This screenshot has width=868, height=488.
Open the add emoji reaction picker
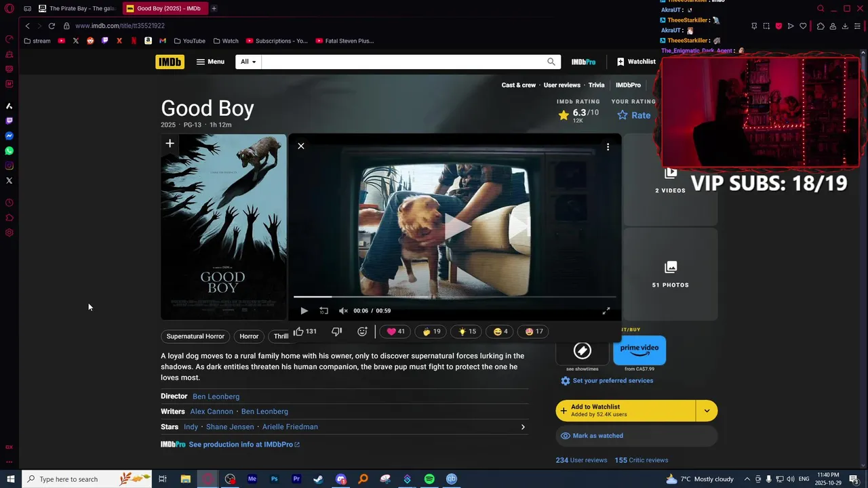coord(362,331)
